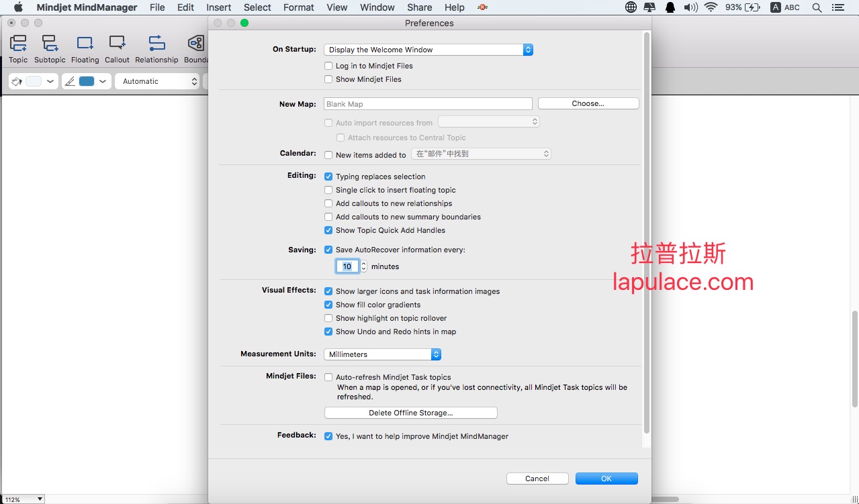Uncheck Show larger icons and task information images
The width and height of the screenshot is (859, 504).
[328, 291]
